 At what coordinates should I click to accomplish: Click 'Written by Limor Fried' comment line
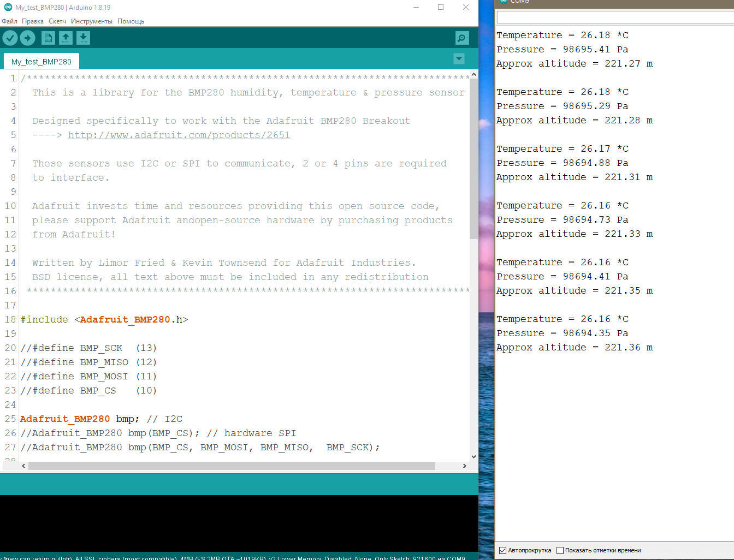coord(224,263)
